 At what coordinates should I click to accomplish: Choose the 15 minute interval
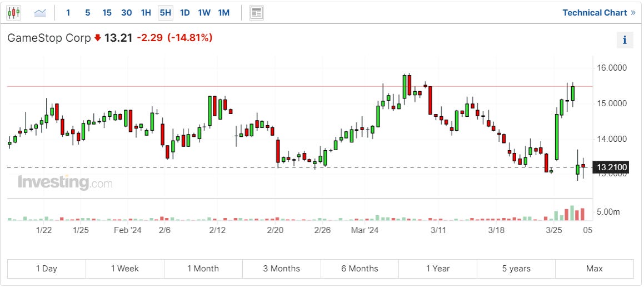[x=107, y=13]
